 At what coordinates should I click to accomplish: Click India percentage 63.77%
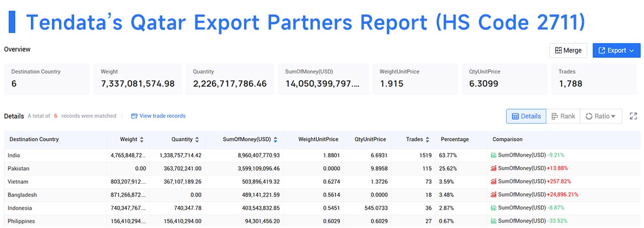click(x=449, y=156)
